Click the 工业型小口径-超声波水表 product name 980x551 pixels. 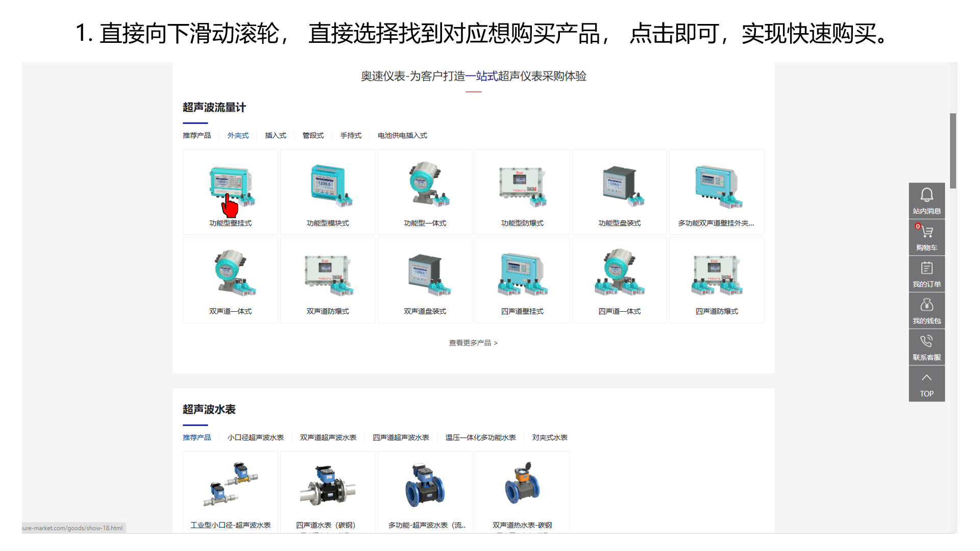pos(231,525)
